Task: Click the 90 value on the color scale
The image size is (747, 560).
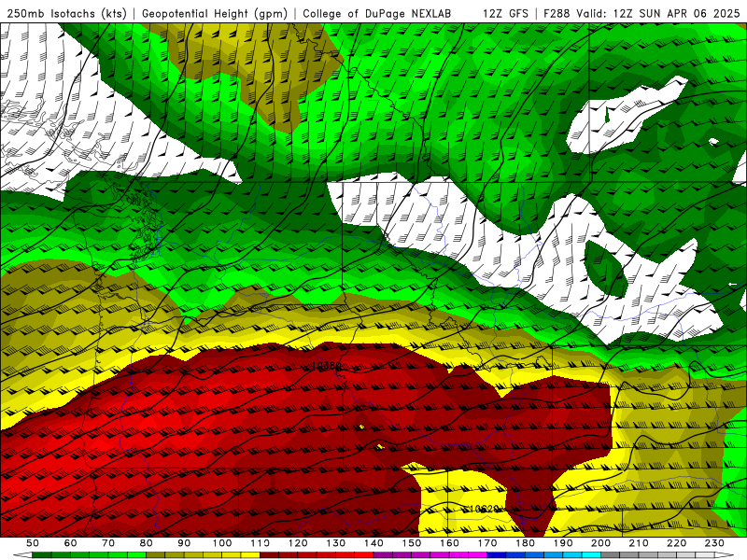Action: click(x=184, y=543)
